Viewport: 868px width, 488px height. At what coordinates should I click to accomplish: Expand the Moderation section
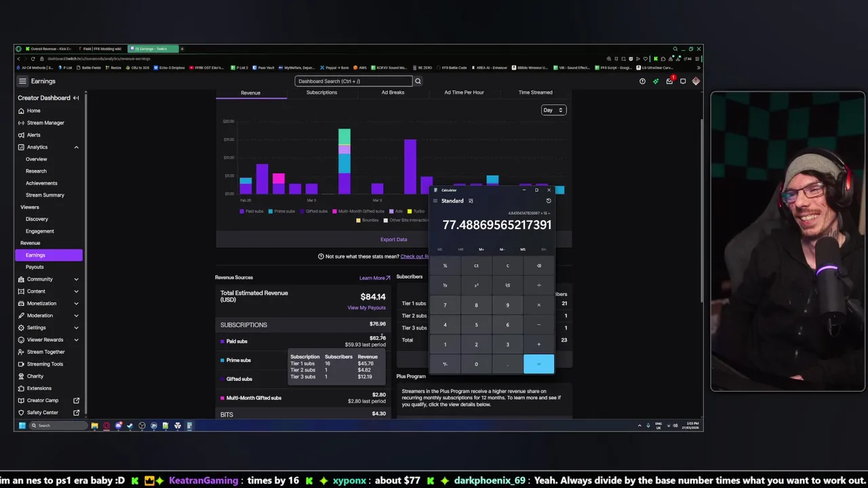click(x=76, y=316)
